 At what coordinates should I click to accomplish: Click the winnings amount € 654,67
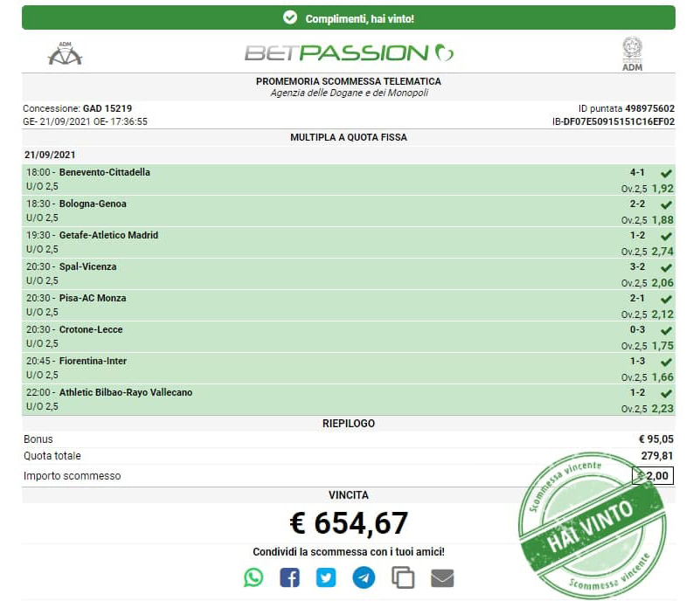[x=349, y=522]
